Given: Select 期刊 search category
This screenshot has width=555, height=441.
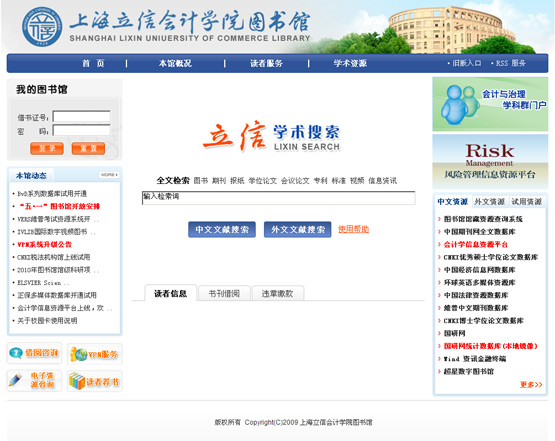Looking at the screenshot, I should [x=219, y=181].
